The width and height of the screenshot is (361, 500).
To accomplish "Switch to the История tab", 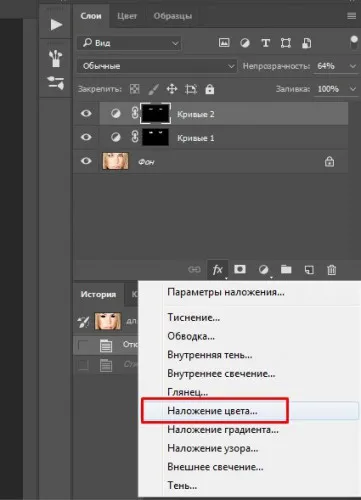I will (98, 294).
